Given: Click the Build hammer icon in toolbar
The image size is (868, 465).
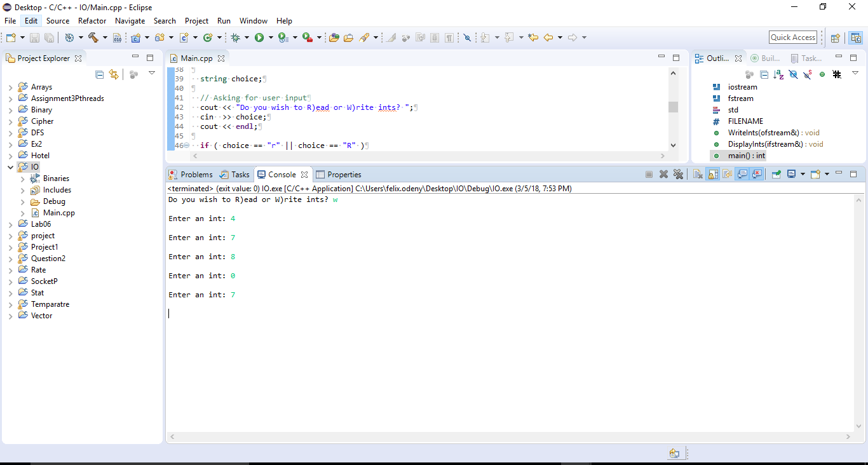Looking at the screenshot, I should [x=93, y=38].
